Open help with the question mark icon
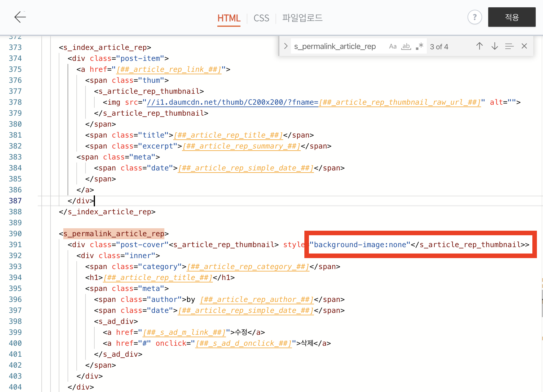 point(475,17)
